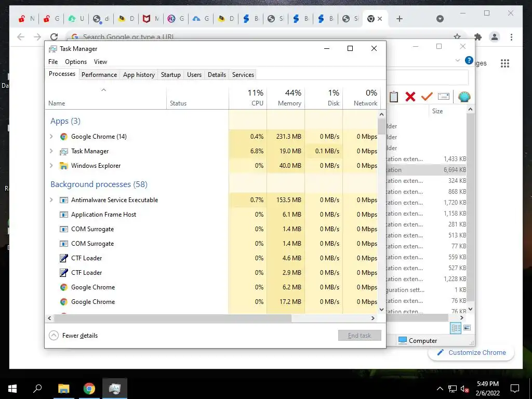Screen dimensions: 532x399
Task: Switch Explorer to details view icon
Action: point(456,328)
